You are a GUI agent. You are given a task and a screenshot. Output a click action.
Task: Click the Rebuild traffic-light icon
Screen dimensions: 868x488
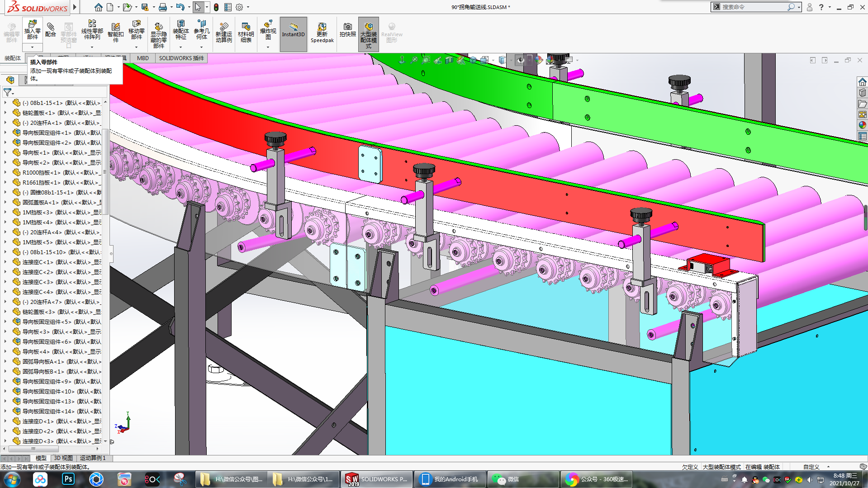click(216, 7)
